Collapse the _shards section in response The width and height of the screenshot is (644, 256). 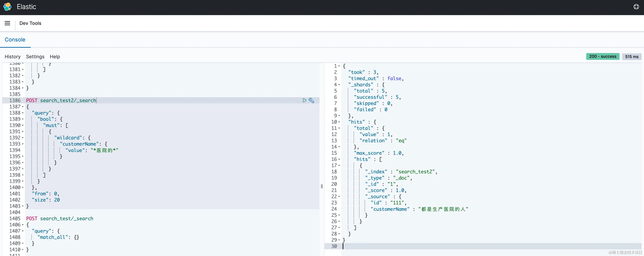[339, 85]
